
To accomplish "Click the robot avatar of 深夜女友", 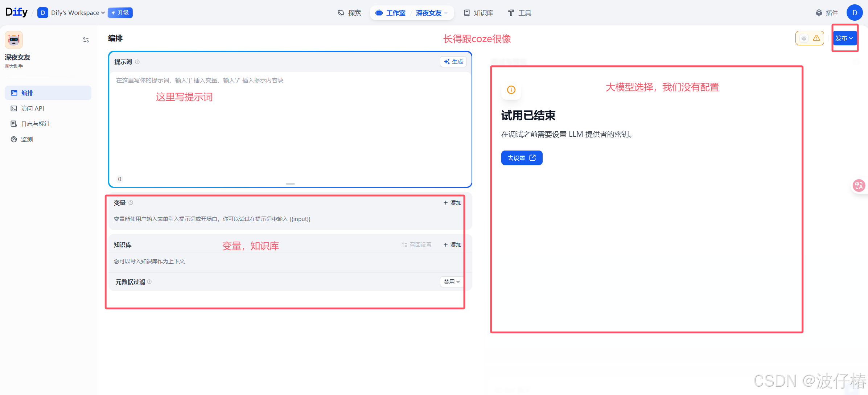I will coord(13,40).
